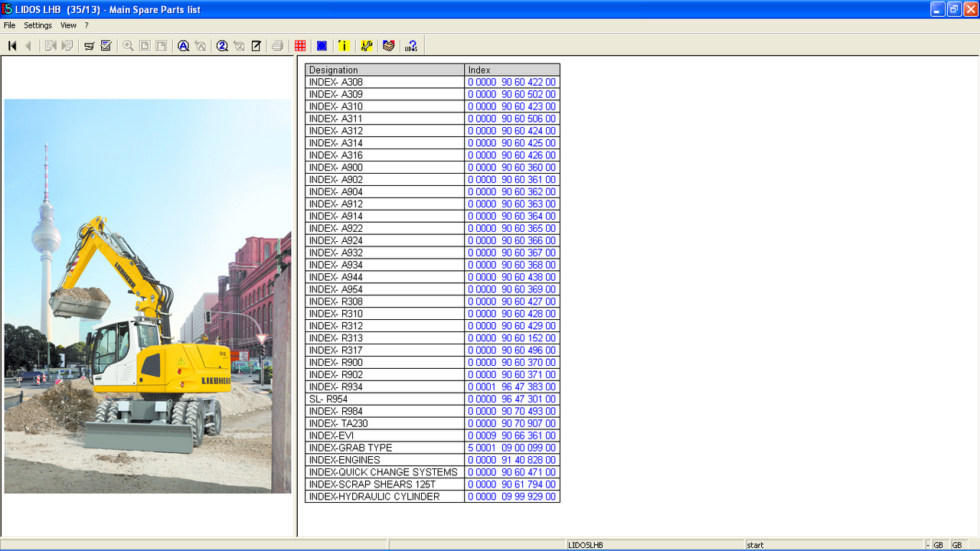Viewport: 980px width, 551px height.
Task: Click the greyed stacked-documents toolbar icon
Action: point(67,46)
